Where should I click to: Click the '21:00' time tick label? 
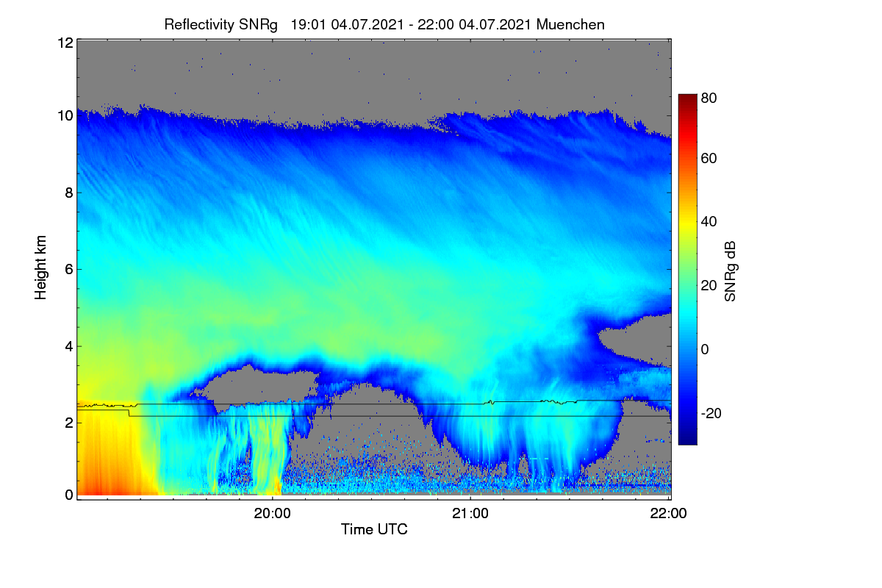[x=470, y=514]
